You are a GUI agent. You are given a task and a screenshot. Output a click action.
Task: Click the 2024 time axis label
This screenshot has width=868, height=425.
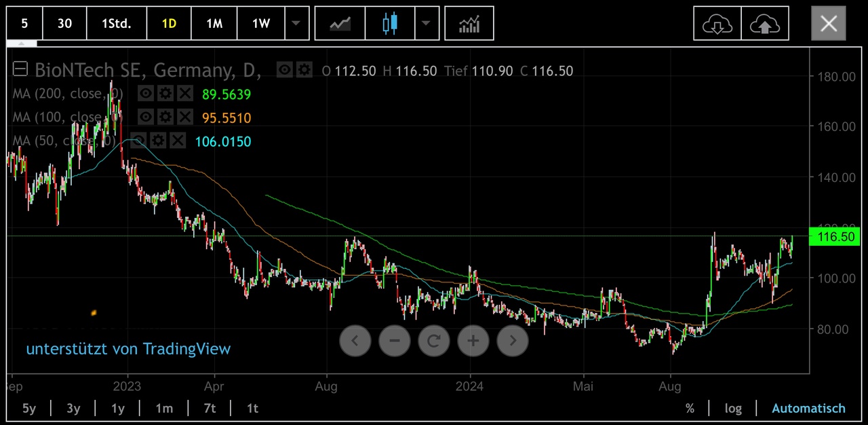point(469,386)
